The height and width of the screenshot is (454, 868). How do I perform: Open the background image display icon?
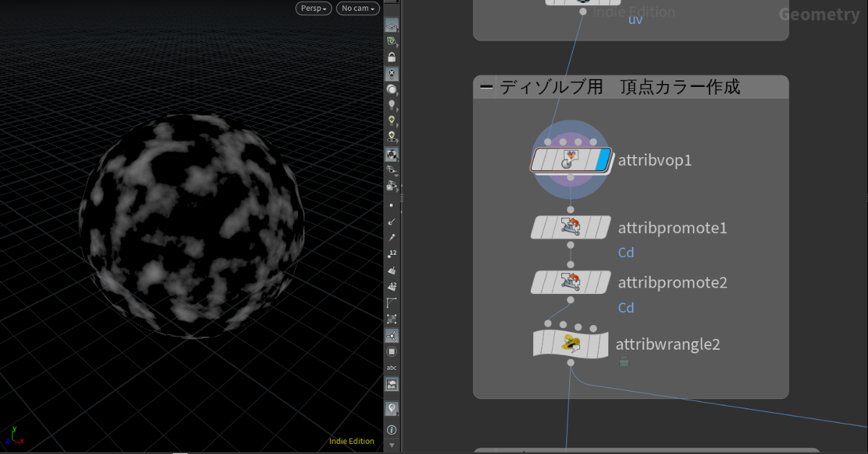392,384
